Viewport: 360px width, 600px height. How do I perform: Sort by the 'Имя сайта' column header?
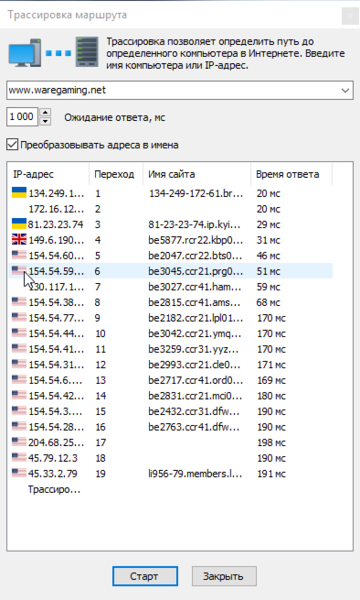pos(197,174)
